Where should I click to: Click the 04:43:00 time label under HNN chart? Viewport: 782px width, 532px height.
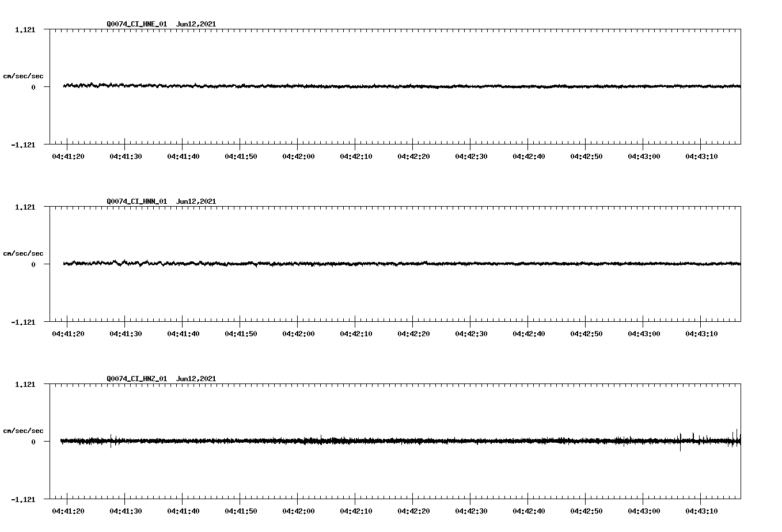tap(644, 334)
